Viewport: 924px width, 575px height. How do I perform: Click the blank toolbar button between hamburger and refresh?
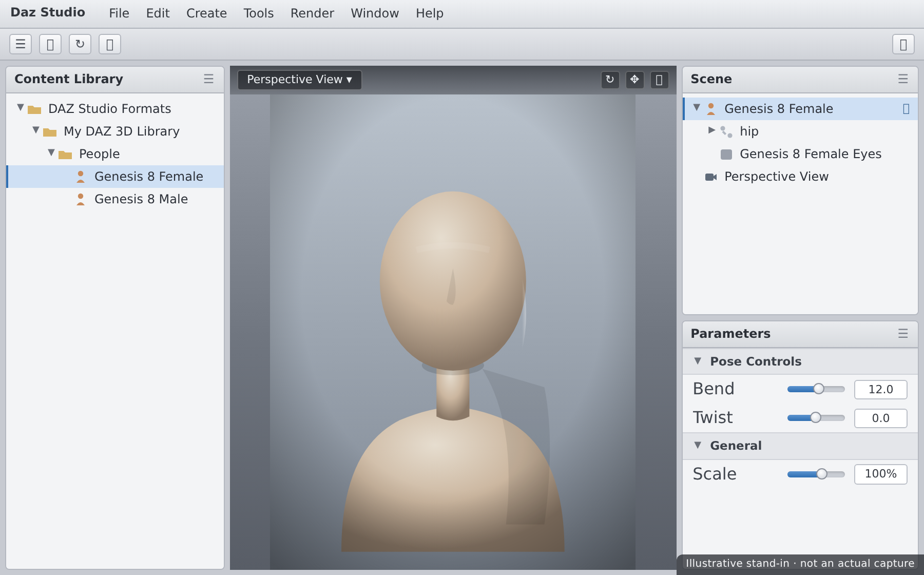coord(50,44)
